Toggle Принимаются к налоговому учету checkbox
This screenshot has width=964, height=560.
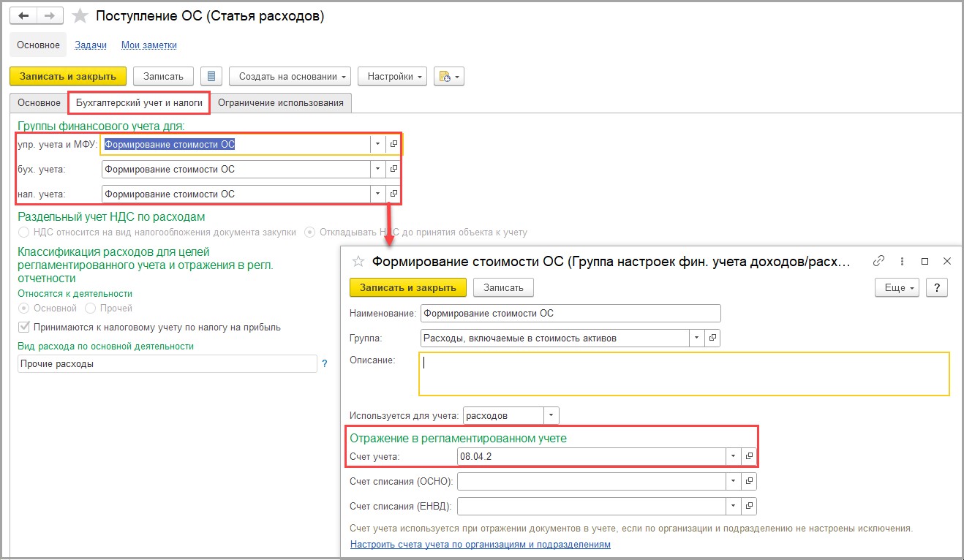(24, 327)
